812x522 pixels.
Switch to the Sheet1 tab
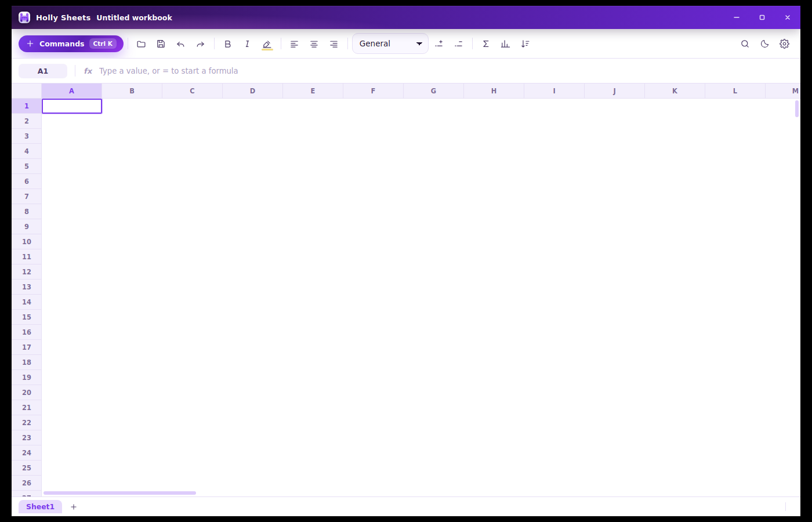[40, 507]
